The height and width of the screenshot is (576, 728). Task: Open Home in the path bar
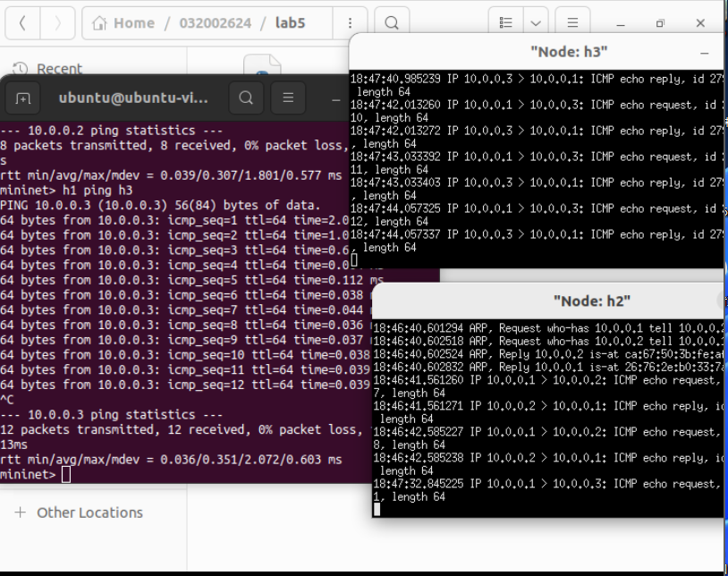[x=123, y=23]
